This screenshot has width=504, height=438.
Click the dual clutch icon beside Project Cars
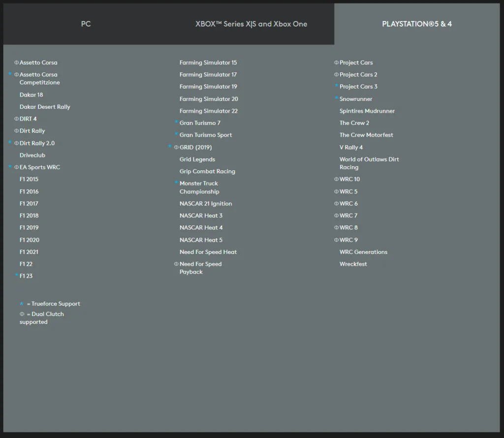pos(336,63)
